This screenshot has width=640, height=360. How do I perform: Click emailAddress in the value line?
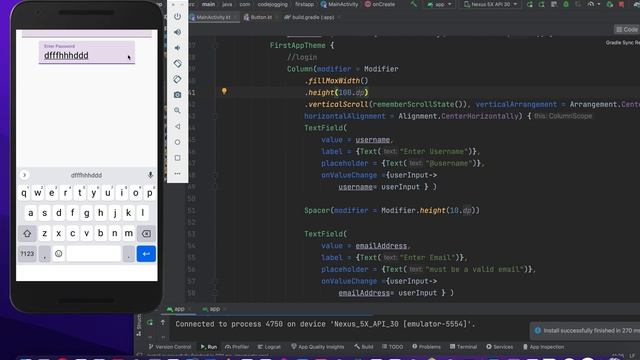(381, 246)
